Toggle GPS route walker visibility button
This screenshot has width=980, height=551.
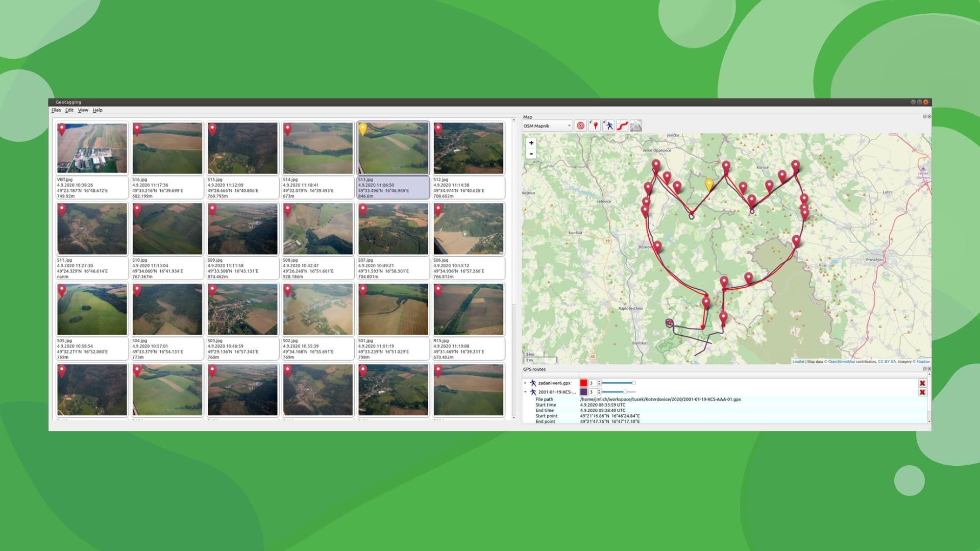[x=608, y=126]
